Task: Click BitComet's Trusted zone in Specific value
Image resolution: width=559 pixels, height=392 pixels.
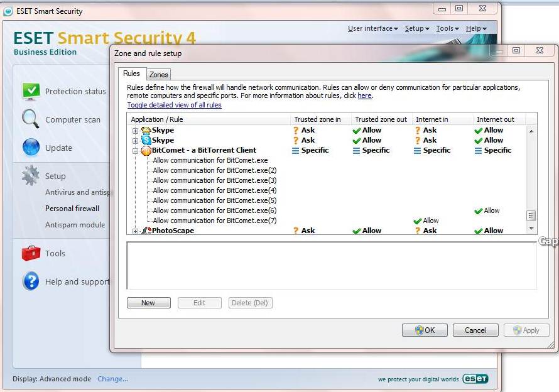Action: [310, 150]
